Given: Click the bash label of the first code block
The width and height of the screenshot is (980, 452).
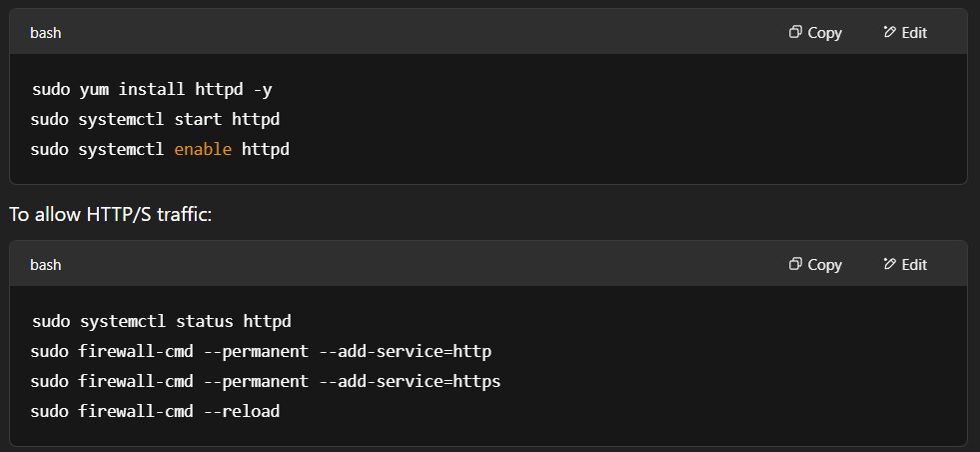Looking at the screenshot, I should point(46,33).
